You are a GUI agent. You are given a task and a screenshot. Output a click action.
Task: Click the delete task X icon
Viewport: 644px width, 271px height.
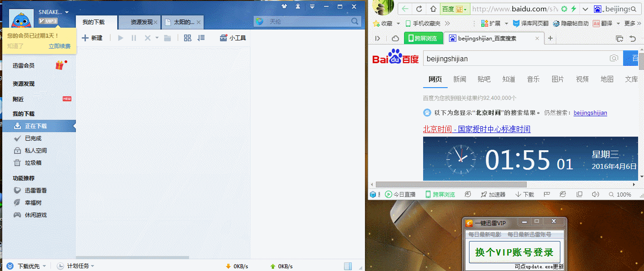[x=147, y=38]
